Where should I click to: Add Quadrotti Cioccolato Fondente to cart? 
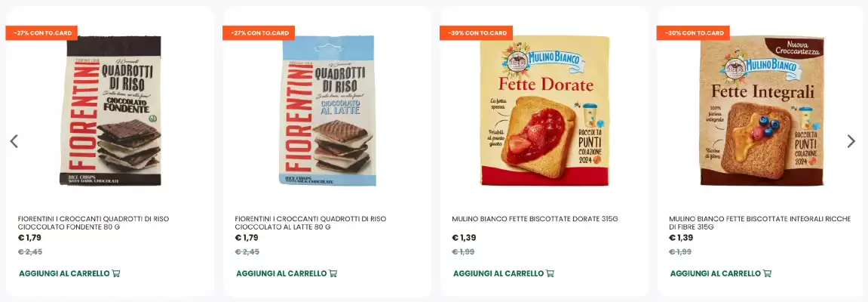coord(69,273)
